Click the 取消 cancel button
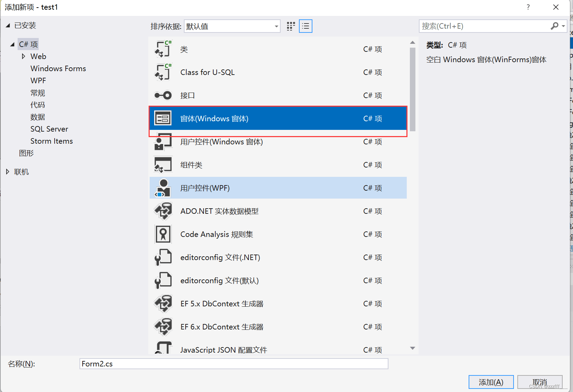The height and width of the screenshot is (392, 573). point(540,382)
